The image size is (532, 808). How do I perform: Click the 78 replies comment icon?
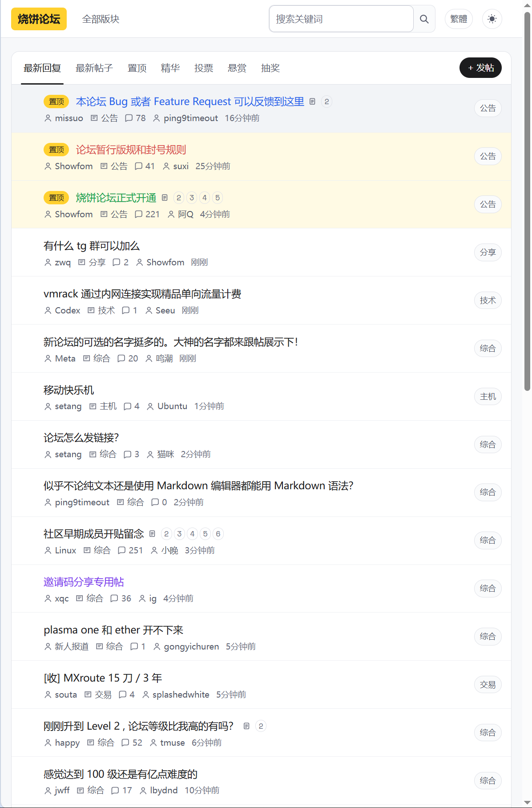coord(129,118)
